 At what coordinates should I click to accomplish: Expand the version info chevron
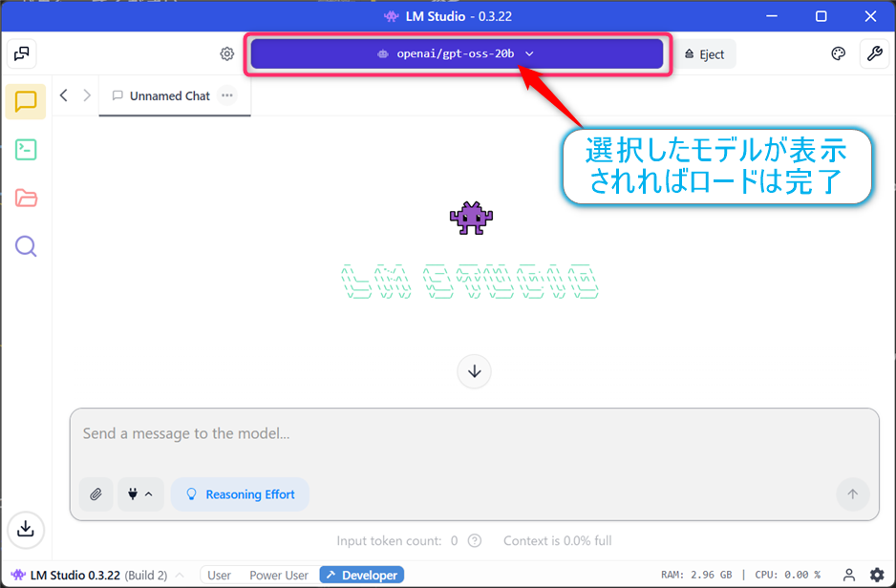180,575
